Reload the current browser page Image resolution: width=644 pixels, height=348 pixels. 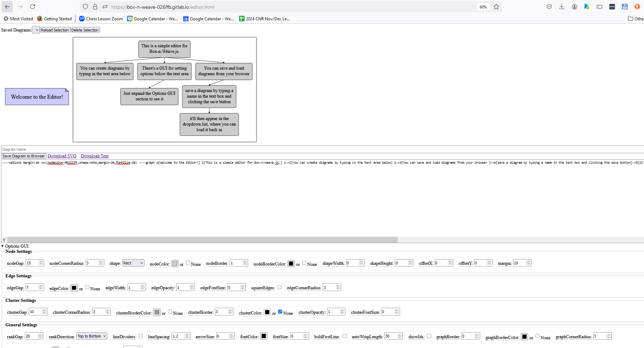[33, 7]
